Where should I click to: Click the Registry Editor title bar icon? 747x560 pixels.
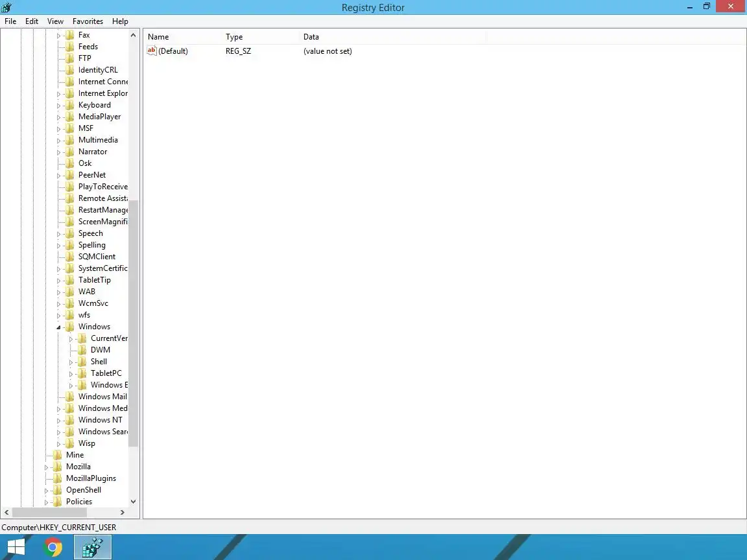(x=6, y=7)
